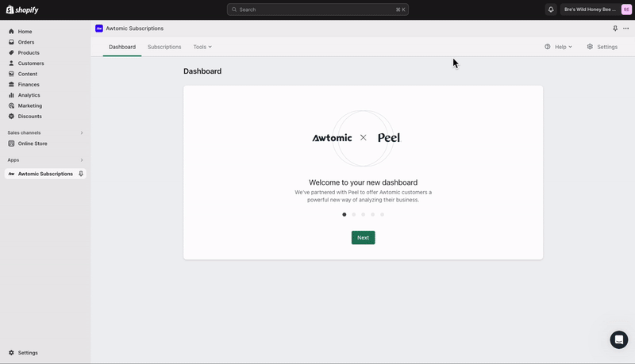Jump to the second carousel dot
This screenshot has width=635, height=364.
[x=353, y=214]
